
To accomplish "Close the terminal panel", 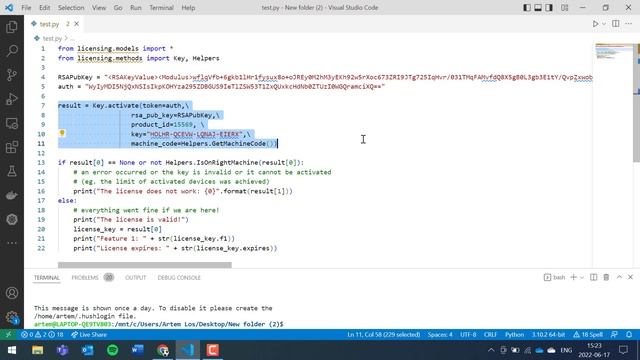I will tap(630, 278).
